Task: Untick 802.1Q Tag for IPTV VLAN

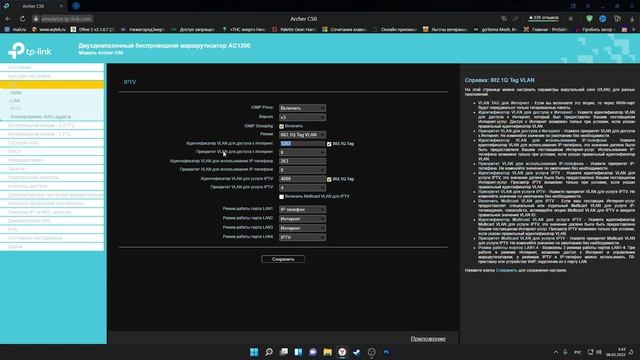Action: tap(329, 179)
